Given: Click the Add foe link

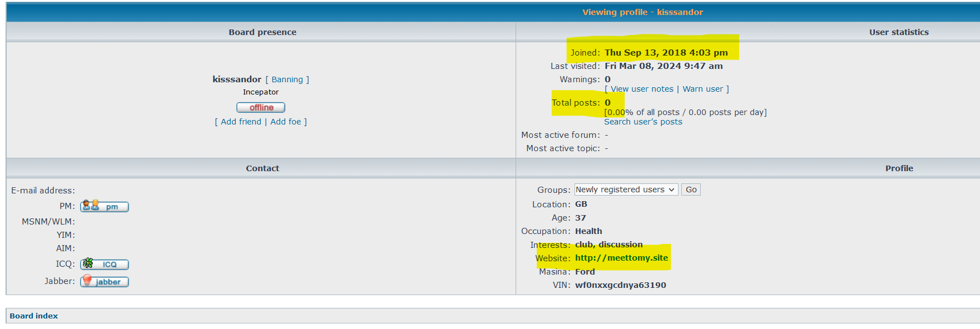Looking at the screenshot, I should coord(285,122).
